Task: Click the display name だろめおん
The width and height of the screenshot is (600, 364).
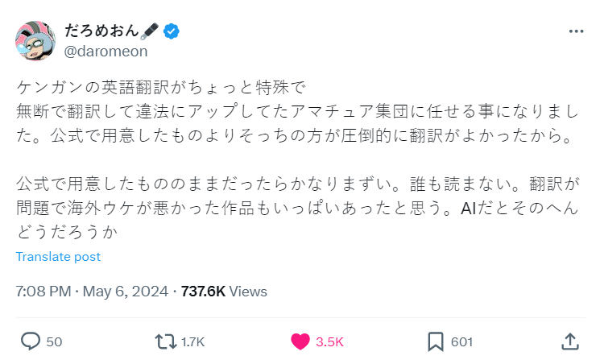Action: [x=100, y=31]
